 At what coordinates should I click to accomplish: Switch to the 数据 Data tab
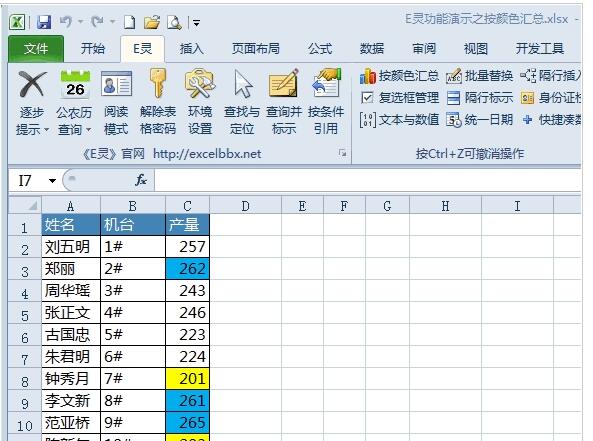pyautogui.click(x=372, y=48)
